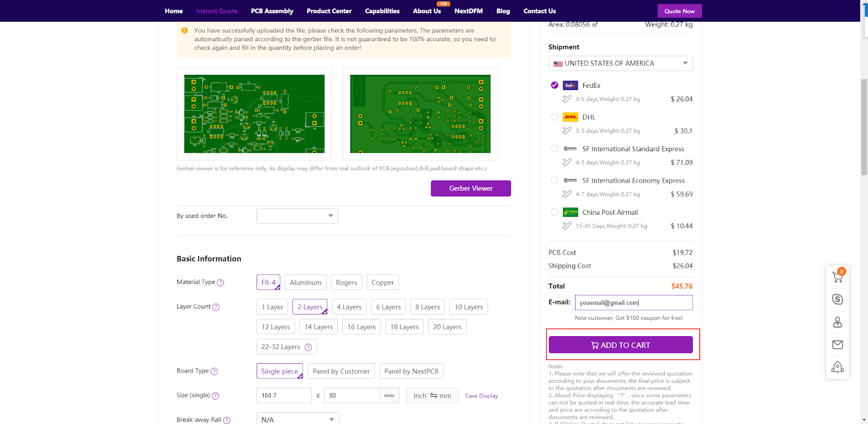Image resolution: width=868 pixels, height=424 pixels.
Task: Choose China Post Airmail shipping
Action: (554, 213)
